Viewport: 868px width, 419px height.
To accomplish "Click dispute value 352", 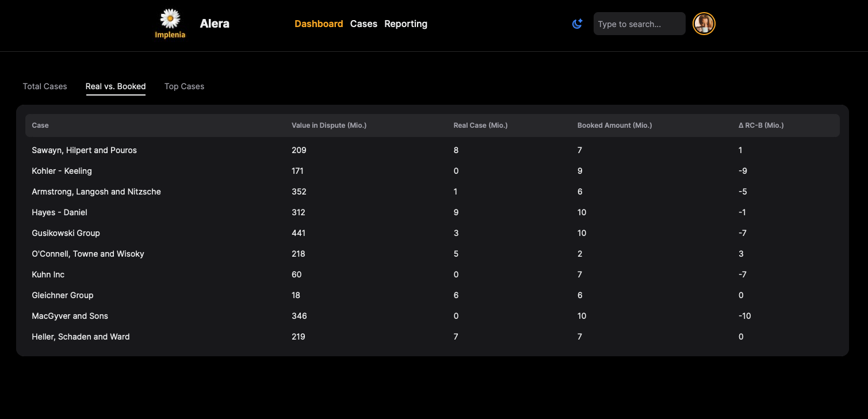I will click(x=299, y=192).
